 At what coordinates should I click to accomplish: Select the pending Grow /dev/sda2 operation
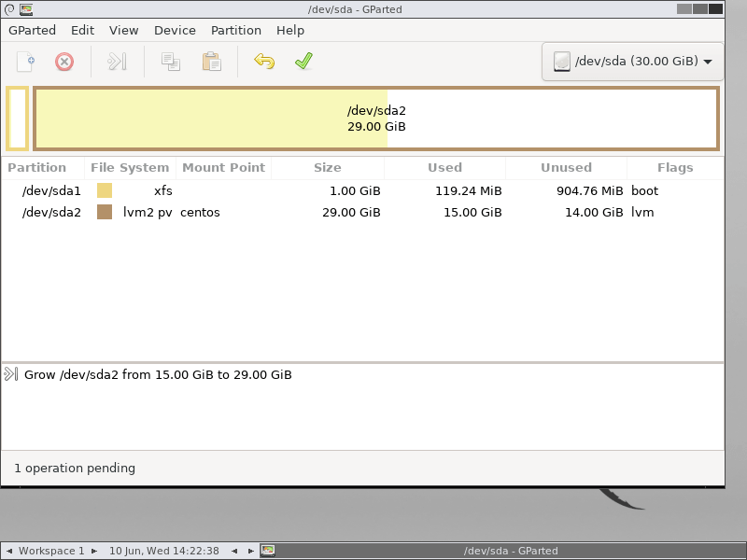pyautogui.click(x=158, y=374)
